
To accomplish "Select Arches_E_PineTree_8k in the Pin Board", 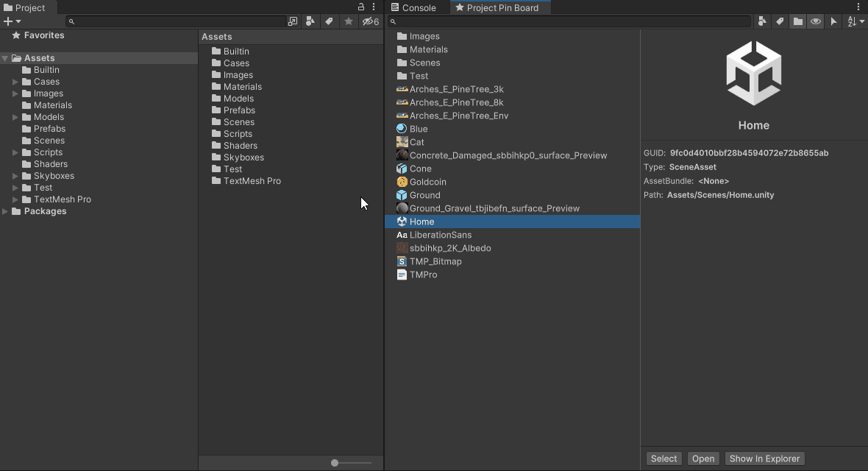I will click(x=512, y=102).
